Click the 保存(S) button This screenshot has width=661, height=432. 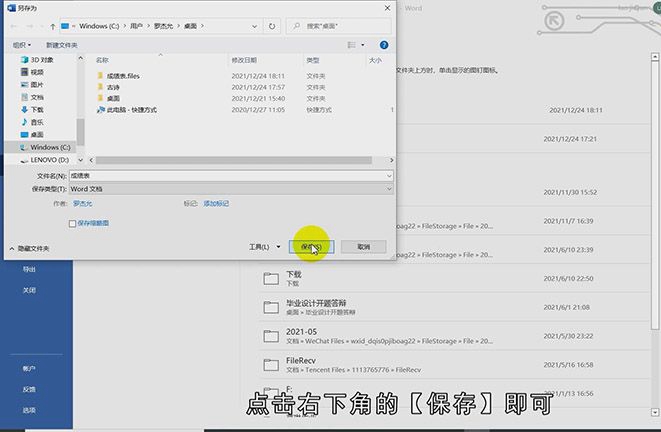312,247
